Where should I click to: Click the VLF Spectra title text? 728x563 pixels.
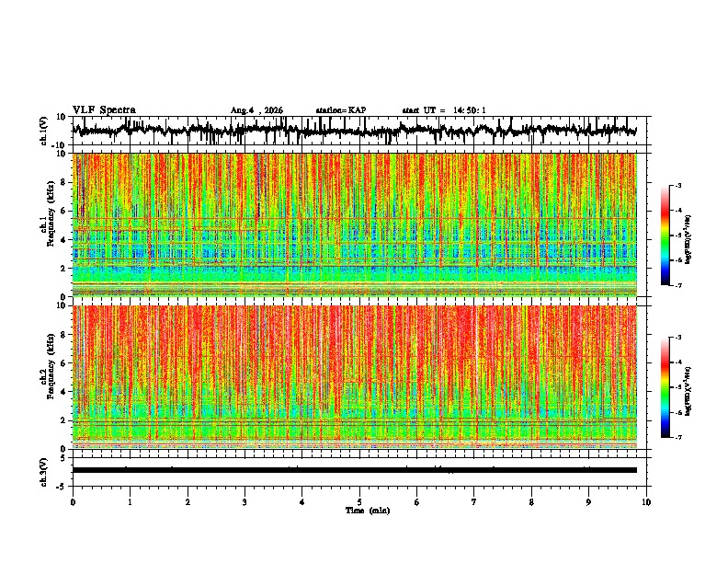104,110
